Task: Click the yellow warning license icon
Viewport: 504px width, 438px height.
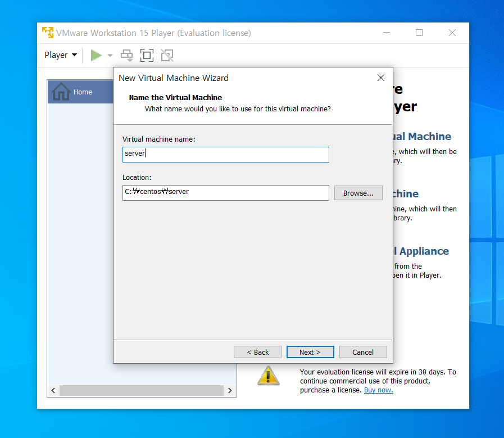Action: 269,376
